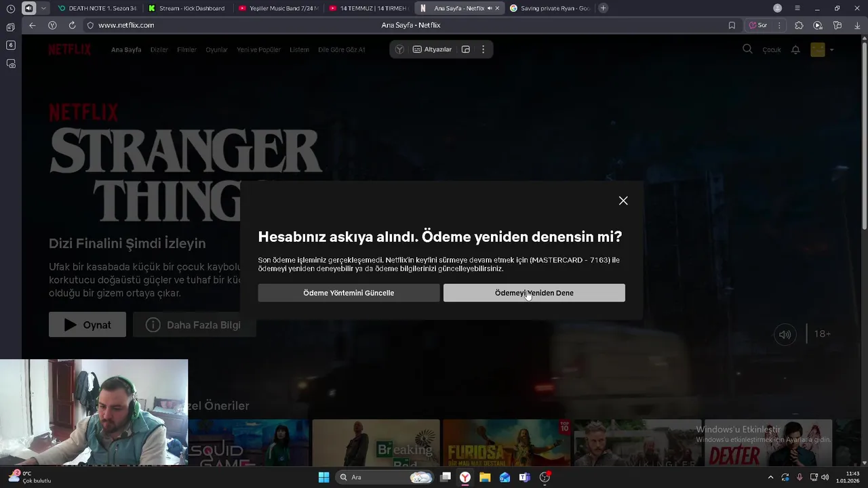Open sidebar screenshot tool icon

point(10,64)
